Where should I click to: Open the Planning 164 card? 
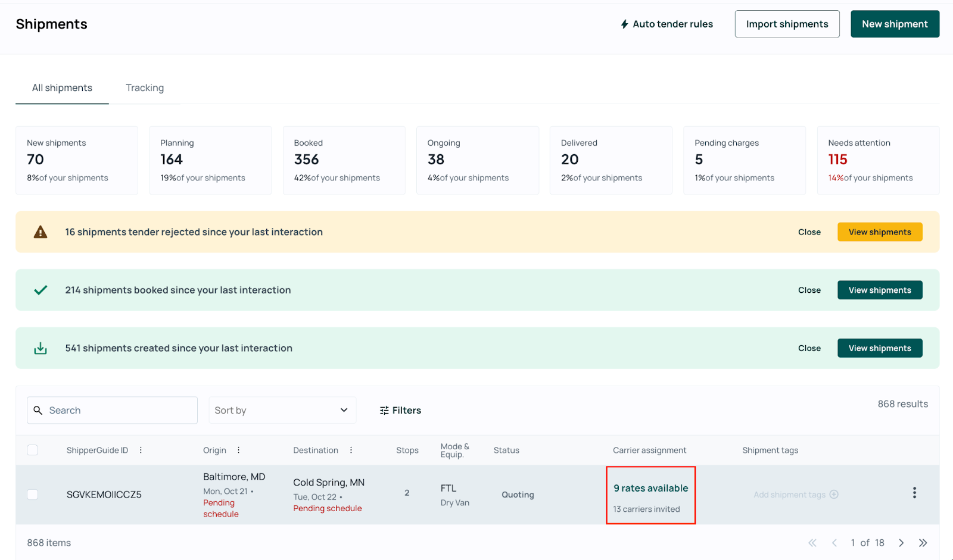pyautogui.click(x=210, y=160)
